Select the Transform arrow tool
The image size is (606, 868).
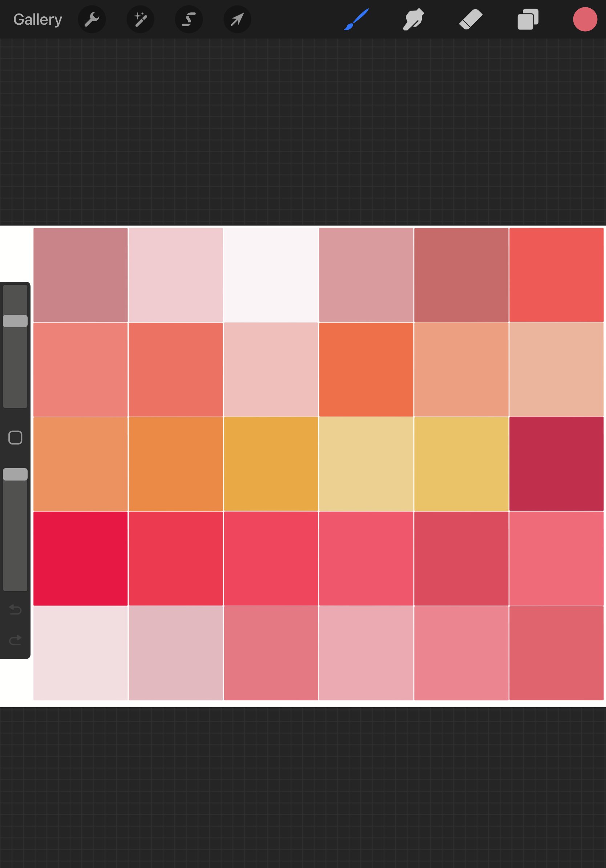237,19
